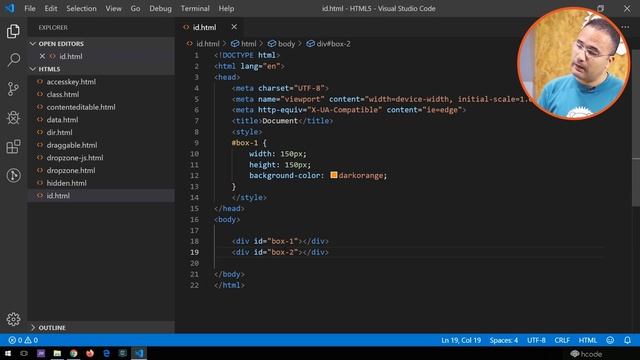Open the Help menu
Viewport: 640px width, 360px height.
click(x=226, y=8)
